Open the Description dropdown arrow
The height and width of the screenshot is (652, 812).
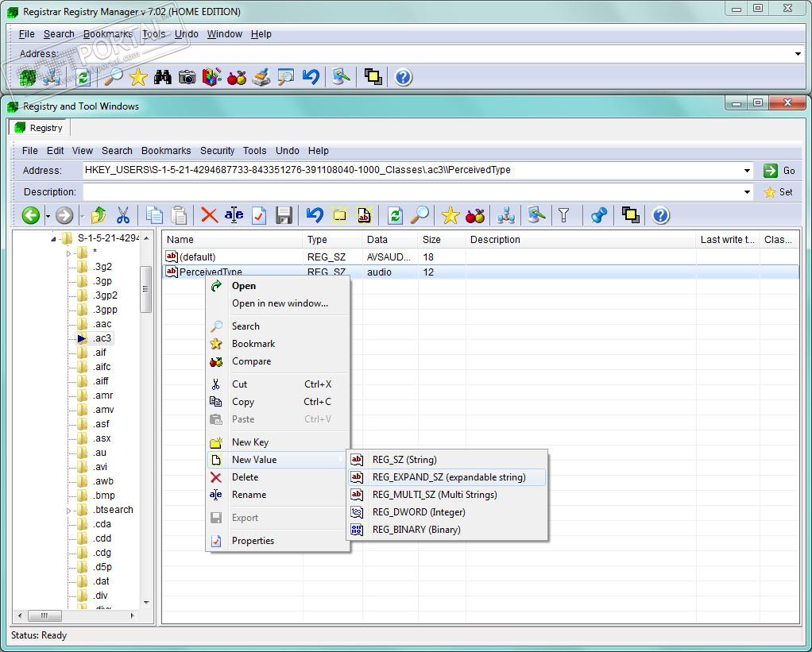[x=747, y=192]
